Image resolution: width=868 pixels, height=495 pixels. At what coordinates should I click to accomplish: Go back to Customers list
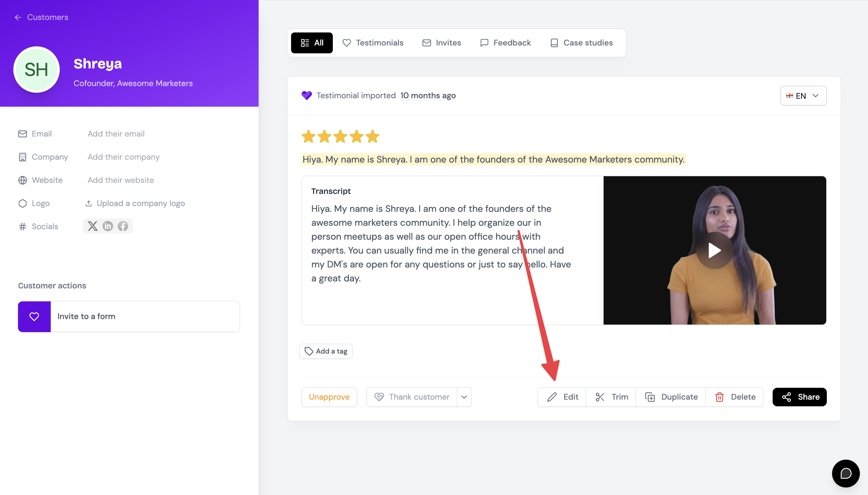(41, 17)
